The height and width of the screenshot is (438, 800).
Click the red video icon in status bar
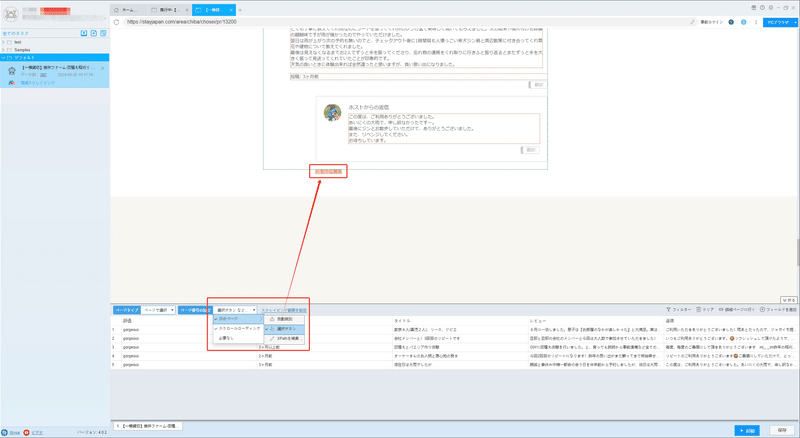(27, 432)
